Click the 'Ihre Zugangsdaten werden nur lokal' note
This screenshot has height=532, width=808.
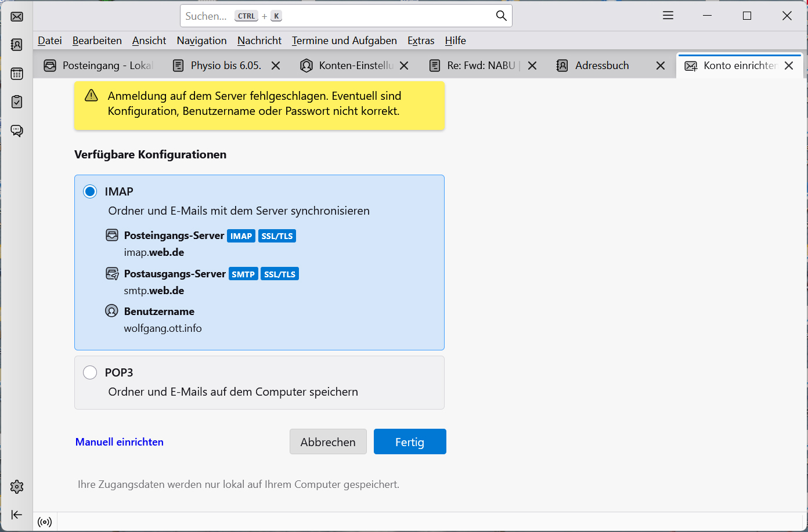coord(239,484)
